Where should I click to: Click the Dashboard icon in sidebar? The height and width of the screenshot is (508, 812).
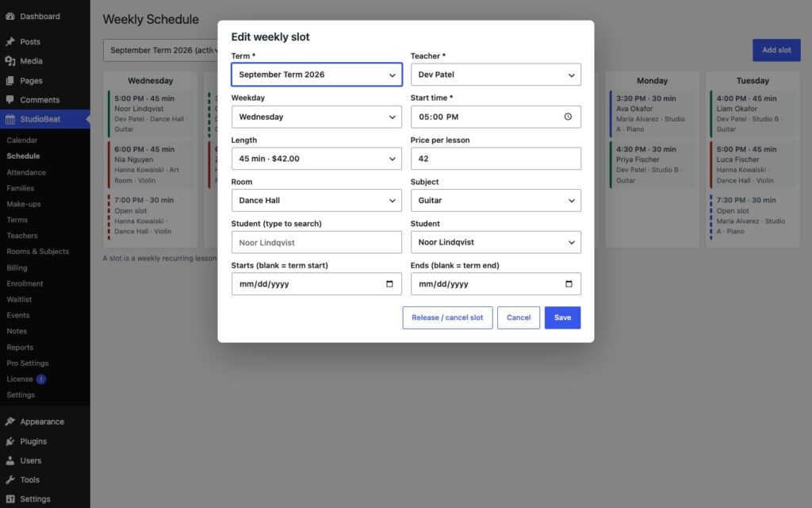(x=10, y=16)
